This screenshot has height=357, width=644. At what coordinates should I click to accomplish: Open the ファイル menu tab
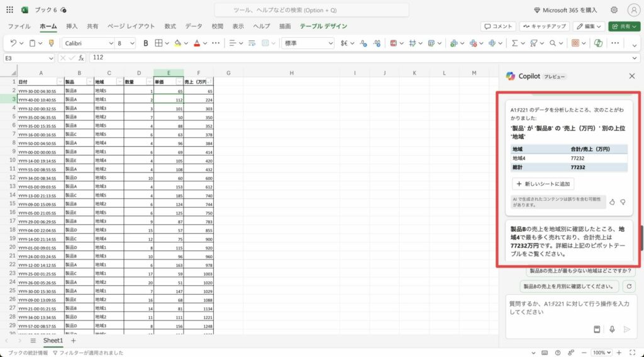coord(19,26)
